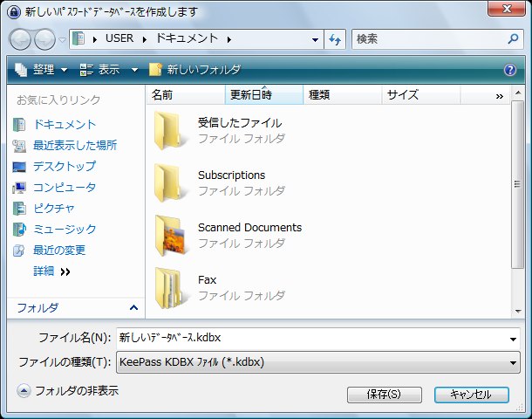The height and width of the screenshot is (419, 532).
Task: Click the scrollbar up arrow
Action: click(x=518, y=93)
